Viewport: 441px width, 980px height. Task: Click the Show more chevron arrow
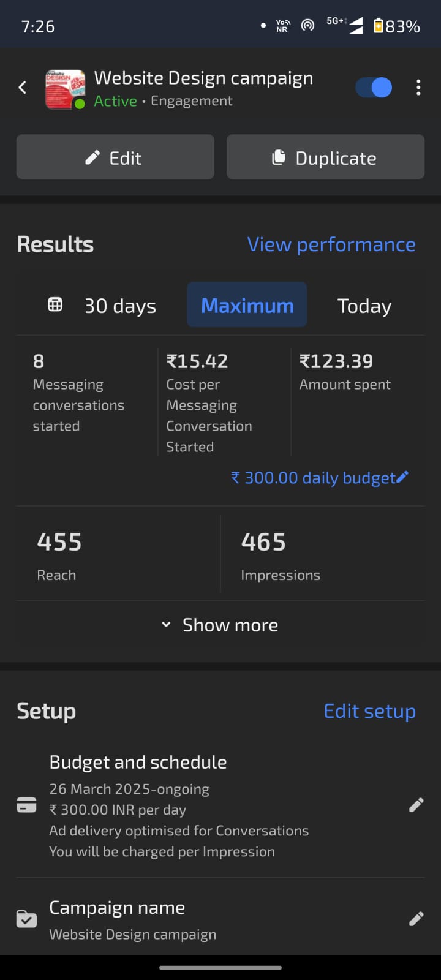tap(166, 625)
